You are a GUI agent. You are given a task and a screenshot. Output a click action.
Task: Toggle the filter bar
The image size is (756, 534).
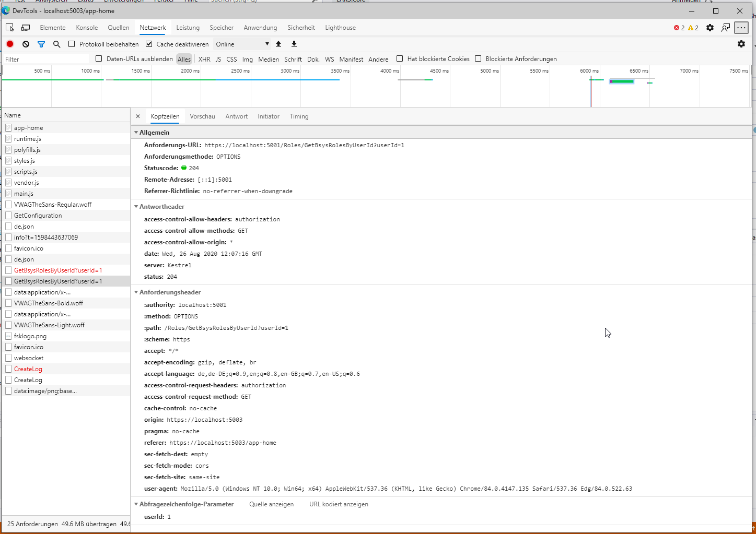tap(41, 44)
